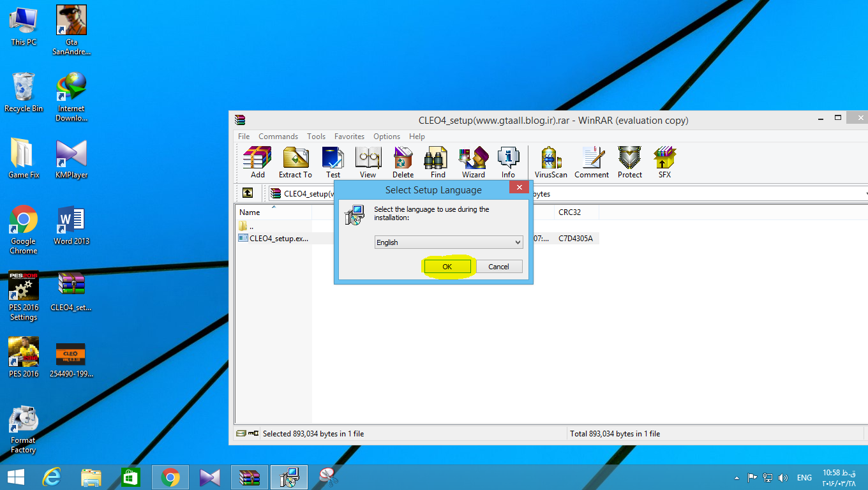Click the Action Center flag tray icon
Screen dimensions: 868x490
(752, 477)
